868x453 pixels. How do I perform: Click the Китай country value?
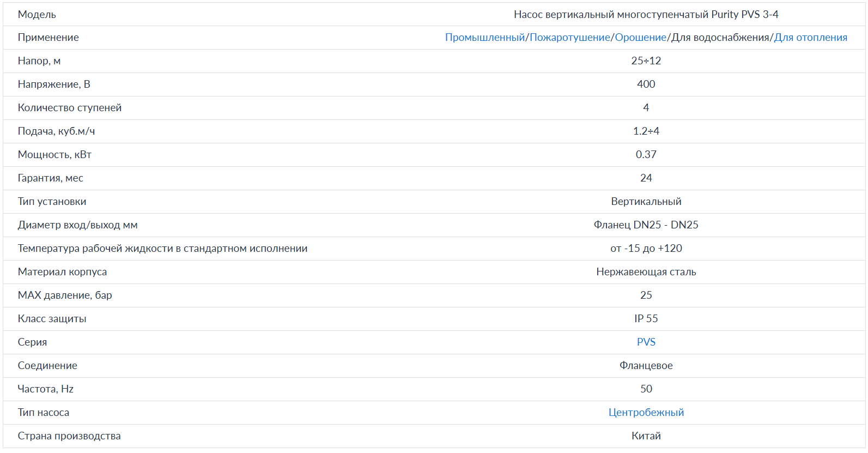[x=646, y=436]
